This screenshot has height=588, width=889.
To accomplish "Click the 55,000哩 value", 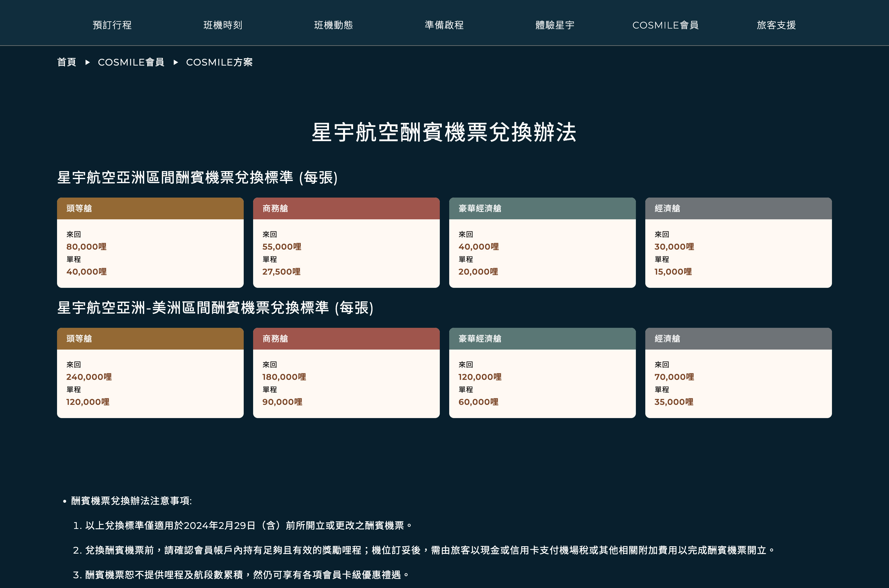I will tap(282, 247).
